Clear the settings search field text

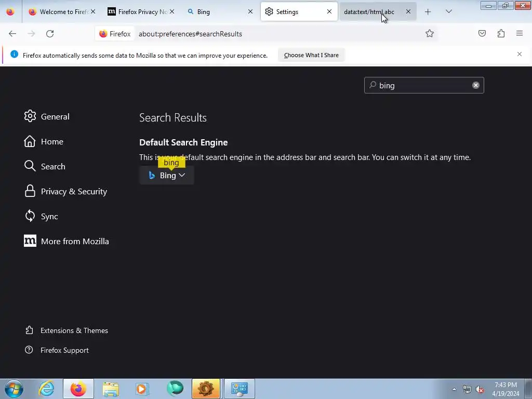click(476, 85)
